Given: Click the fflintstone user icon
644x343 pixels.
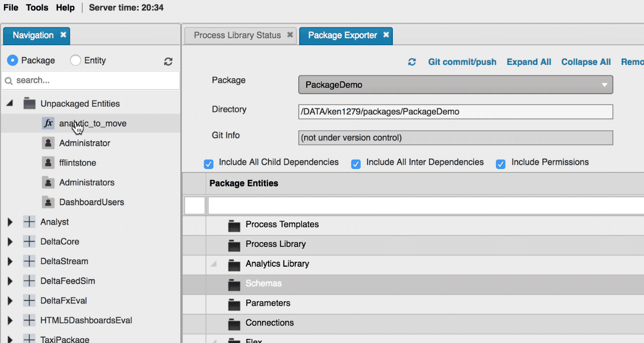Looking at the screenshot, I should (x=48, y=163).
